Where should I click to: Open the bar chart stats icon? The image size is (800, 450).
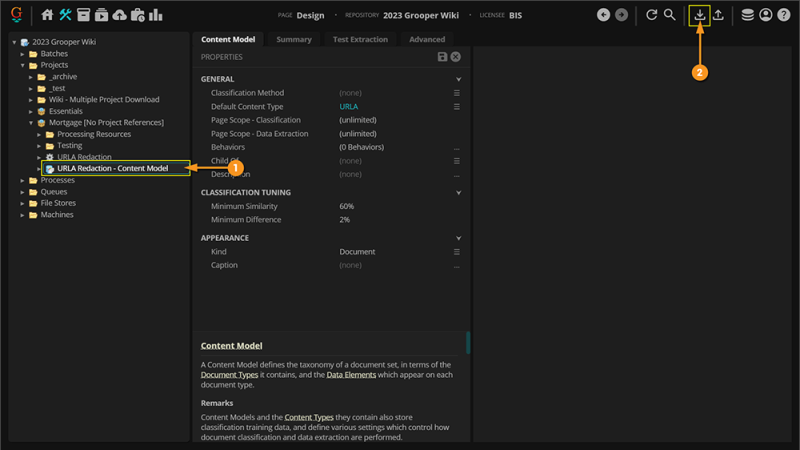click(156, 15)
